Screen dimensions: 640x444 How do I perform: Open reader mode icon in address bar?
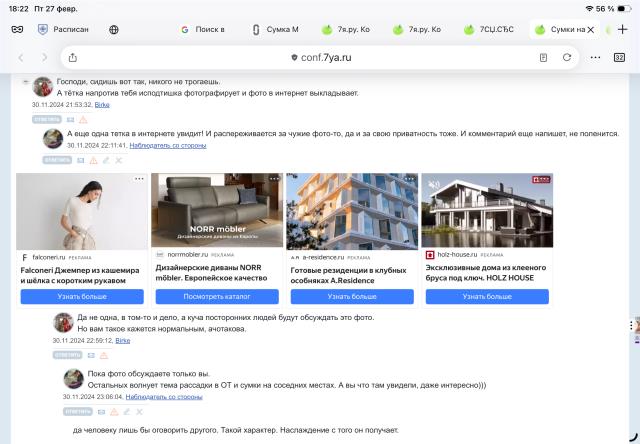coord(543,57)
